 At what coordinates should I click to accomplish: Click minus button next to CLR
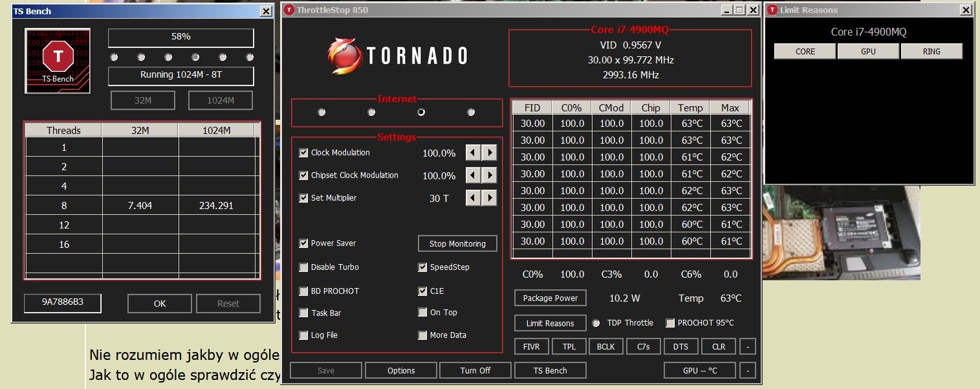point(747,346)
